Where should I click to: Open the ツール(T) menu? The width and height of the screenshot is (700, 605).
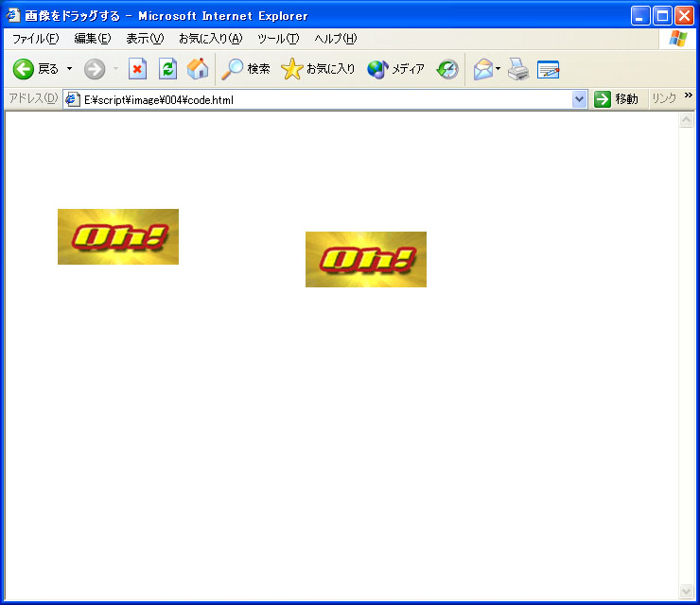(278, 39)
